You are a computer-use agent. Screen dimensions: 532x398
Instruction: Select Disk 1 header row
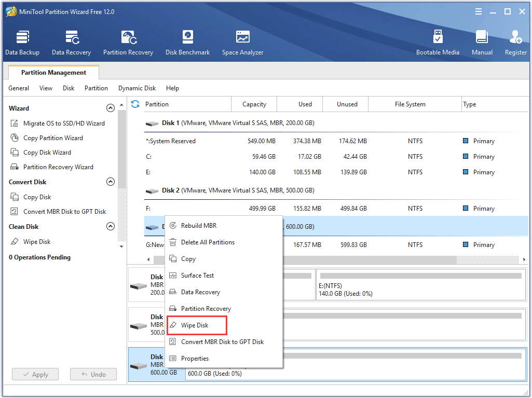coord(336,123)
